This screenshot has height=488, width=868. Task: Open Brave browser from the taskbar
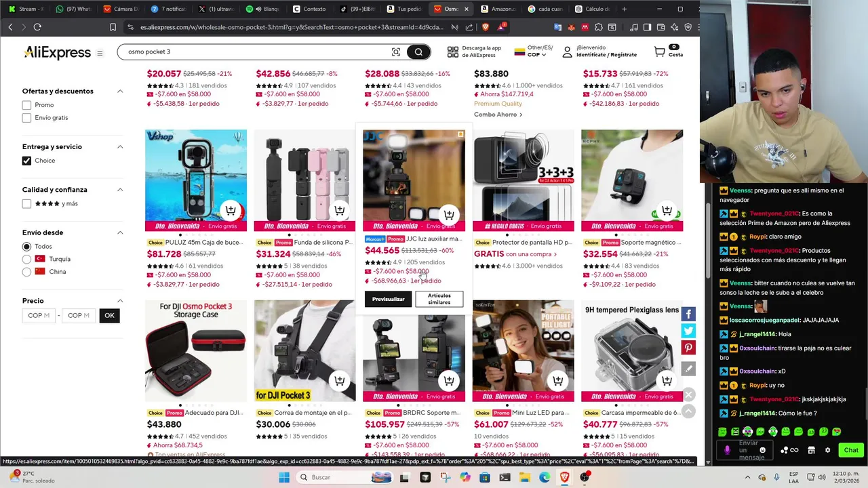[565, 477]
